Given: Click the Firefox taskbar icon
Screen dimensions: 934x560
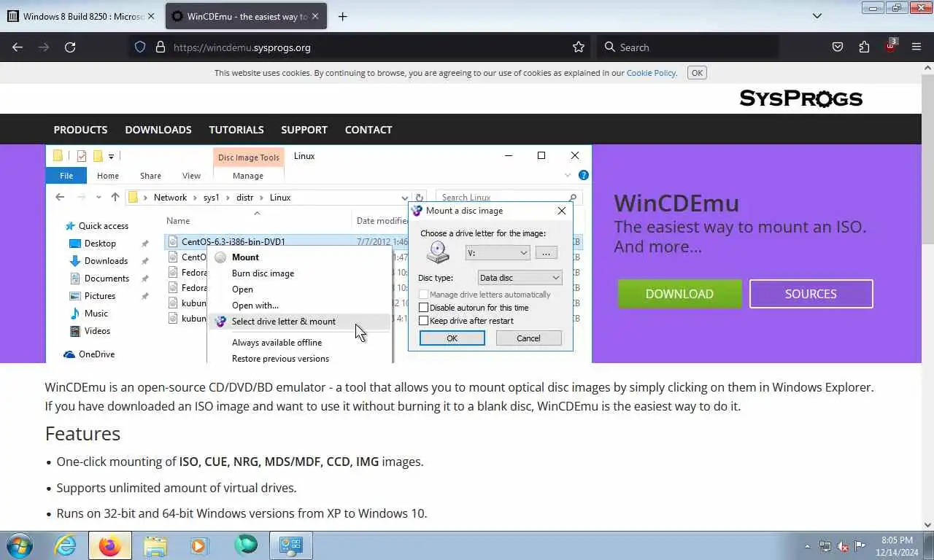Looking at the screenshot, I should tap(110, 545).
